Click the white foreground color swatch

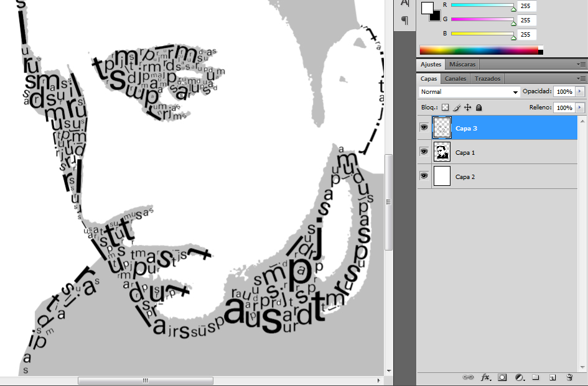point(426,7)
